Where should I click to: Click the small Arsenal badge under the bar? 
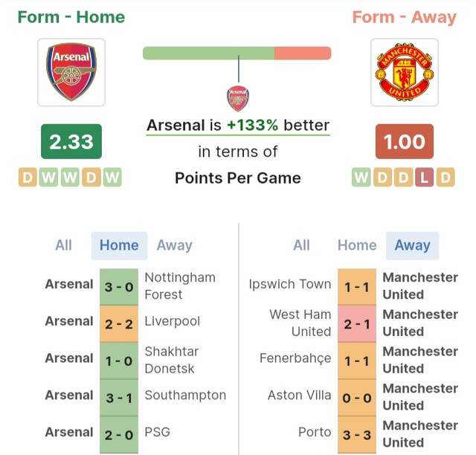click(238, 99)
